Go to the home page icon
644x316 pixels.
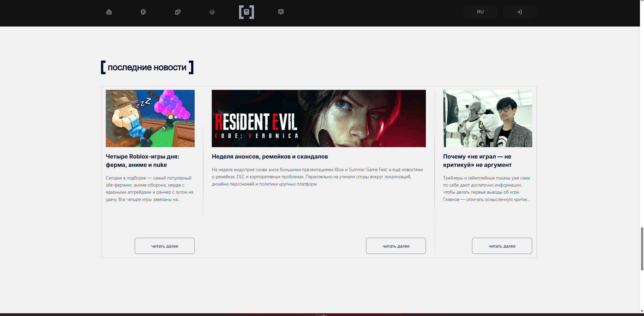coord(109,12)
